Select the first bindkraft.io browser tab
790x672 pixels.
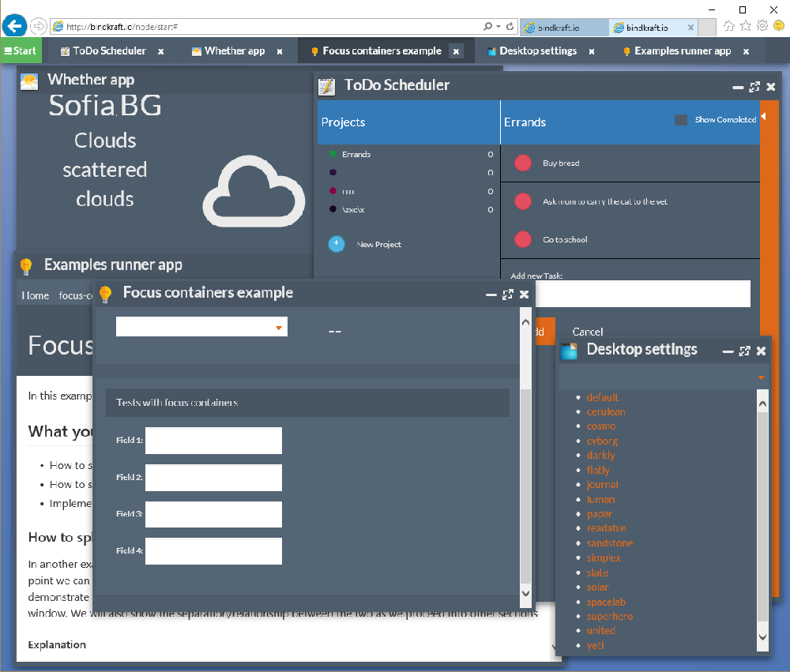tap(564, 28)
